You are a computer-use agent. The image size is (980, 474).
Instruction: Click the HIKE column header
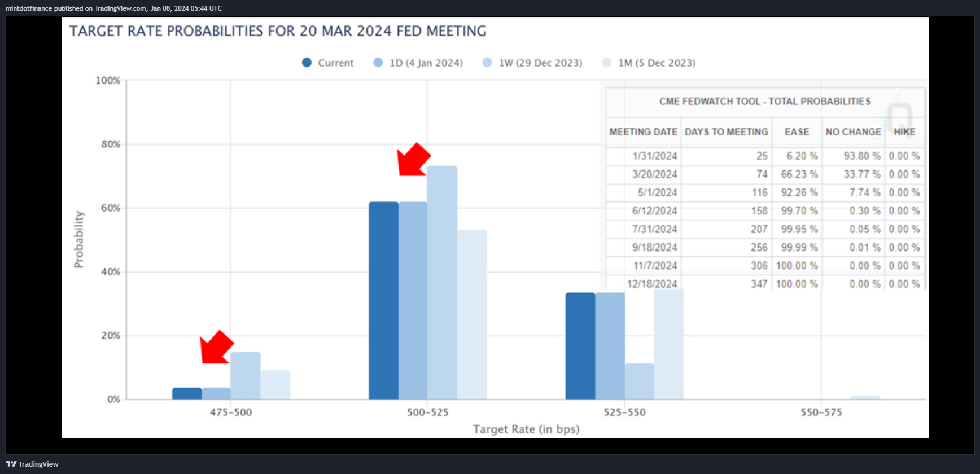pyautogui.click(x=904, y=132)
